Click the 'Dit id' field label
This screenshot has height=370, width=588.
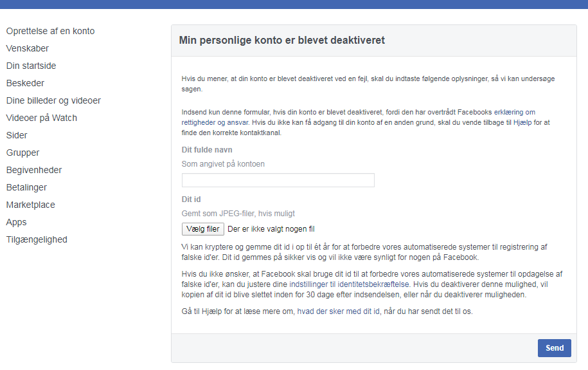[192, 199]
